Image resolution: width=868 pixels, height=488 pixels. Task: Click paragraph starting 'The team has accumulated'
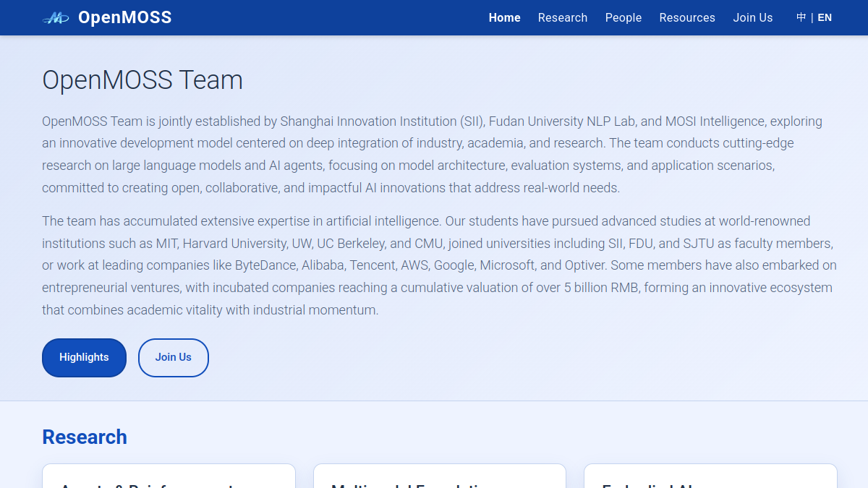coord(439,265)
